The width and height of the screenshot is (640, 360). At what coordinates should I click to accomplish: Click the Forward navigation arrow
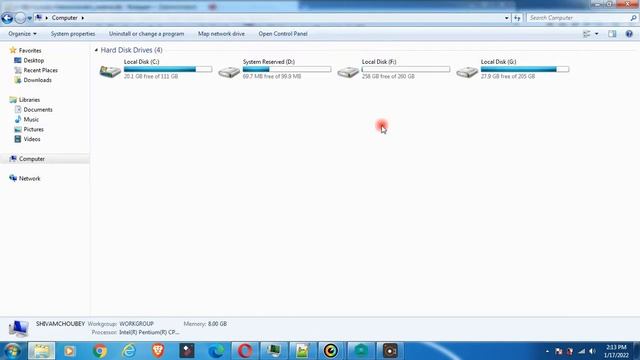(20, 18)
